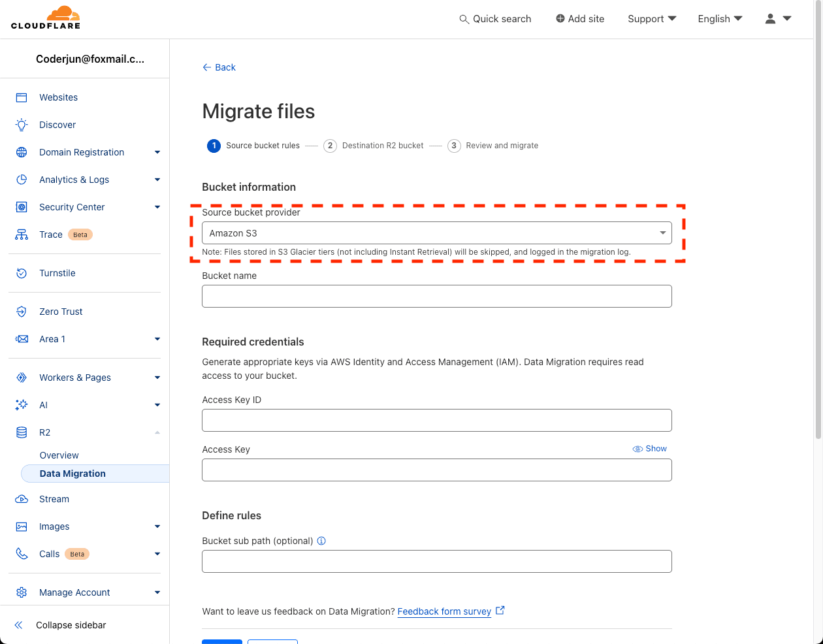Go to step 1 Source bucket rules
Viewport: 823px width, 644px height.
click(253, 146)
